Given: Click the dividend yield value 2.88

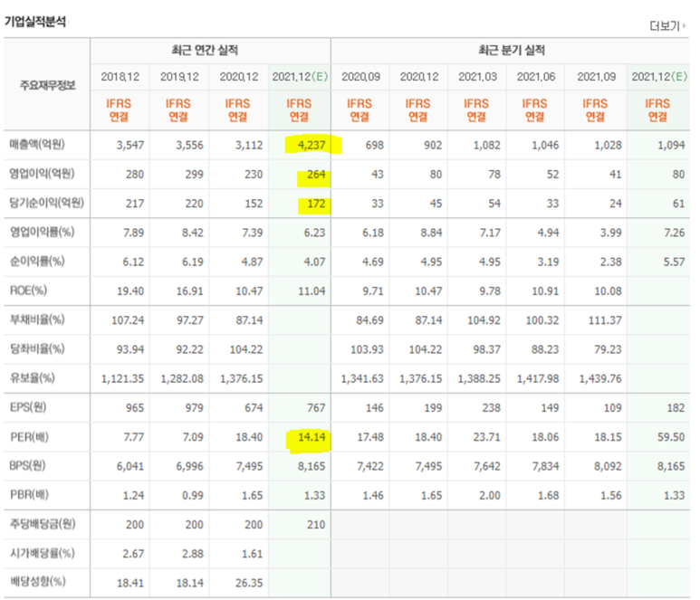Looking at the screenshot, I should coord(192,554).
